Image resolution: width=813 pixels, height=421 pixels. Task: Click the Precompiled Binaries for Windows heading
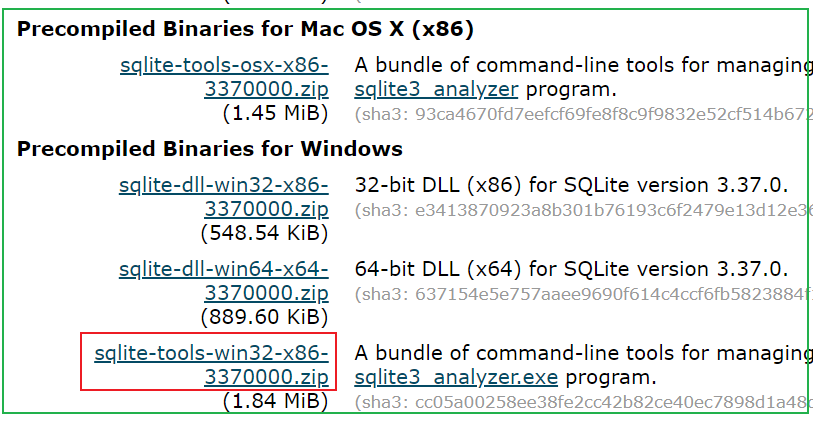(x=210, y=149)
